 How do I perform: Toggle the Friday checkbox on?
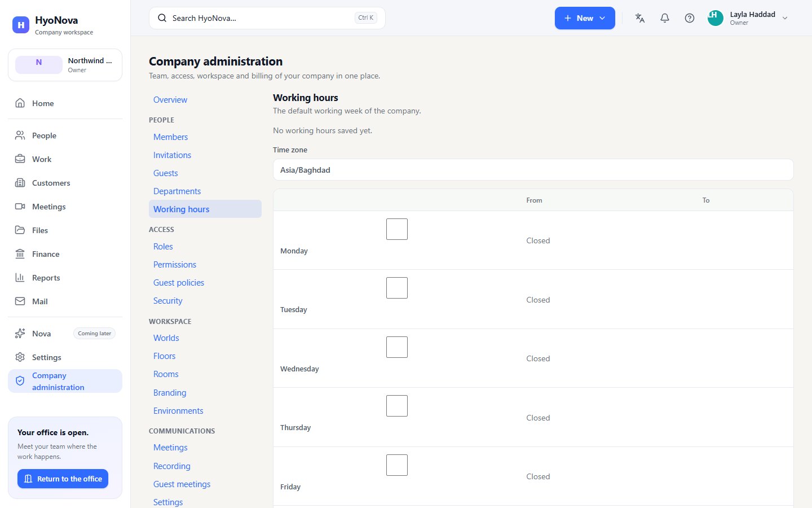click(x=397, y=465)
